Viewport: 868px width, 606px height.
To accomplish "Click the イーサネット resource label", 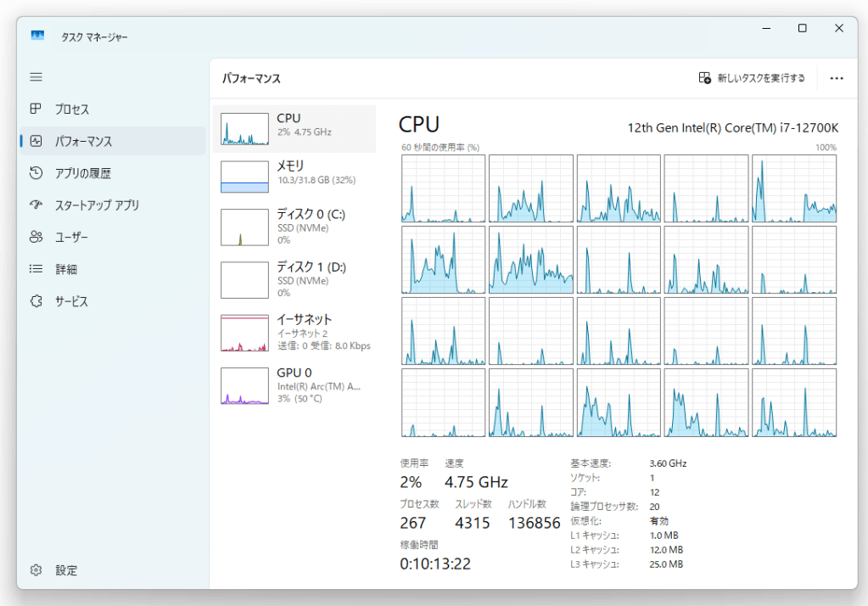I will pyautogui.click(x=304, y=320).
